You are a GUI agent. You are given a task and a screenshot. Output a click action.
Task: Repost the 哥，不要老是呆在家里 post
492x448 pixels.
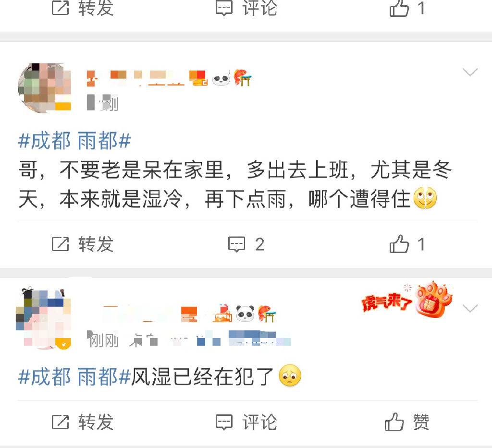[x=83, y=244]
